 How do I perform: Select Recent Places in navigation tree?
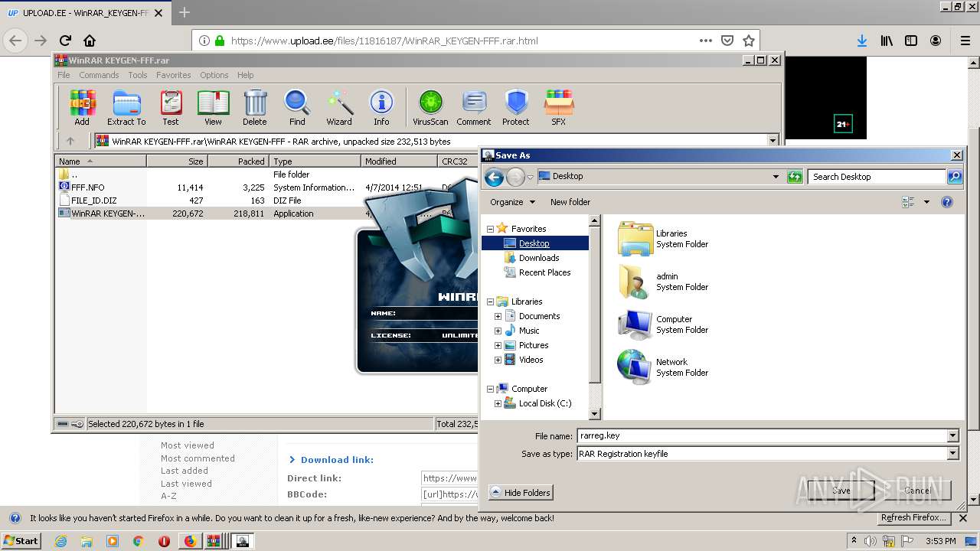pos(544,272)
